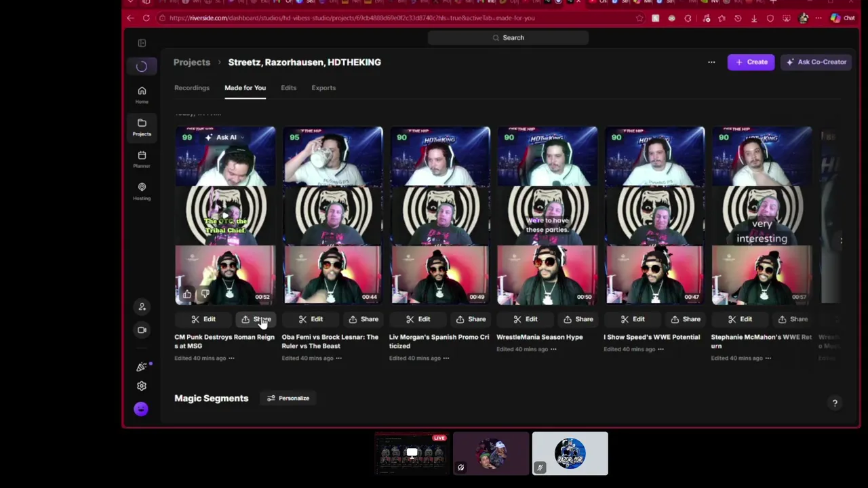Share the WrestleMania Season Hype clip
The height and width of the screenshot is (488, 868).
click(x=578, y=319)
